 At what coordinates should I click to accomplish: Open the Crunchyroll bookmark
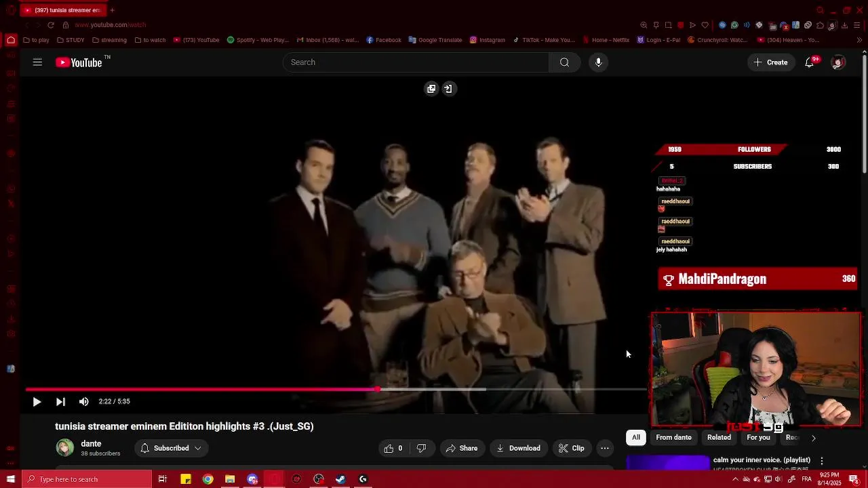[x=717, y=40]
